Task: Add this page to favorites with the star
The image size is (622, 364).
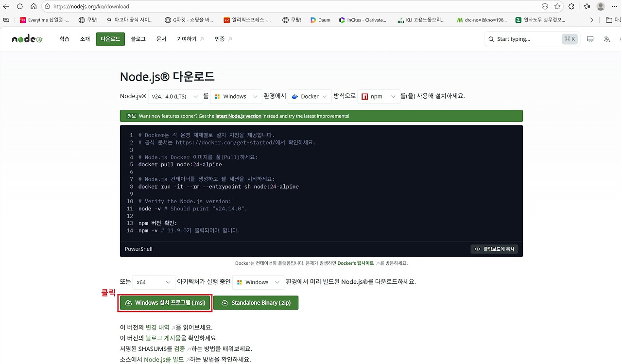Action: pos(558,6)
